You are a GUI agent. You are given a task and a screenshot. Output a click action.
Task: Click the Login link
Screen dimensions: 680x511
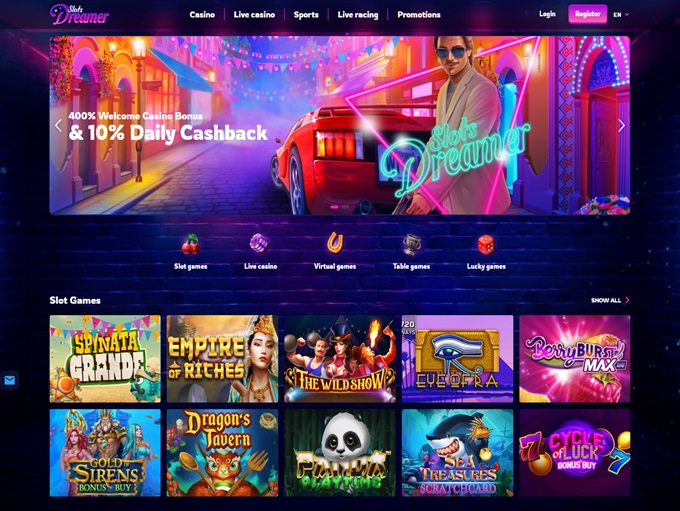(547, 14)
